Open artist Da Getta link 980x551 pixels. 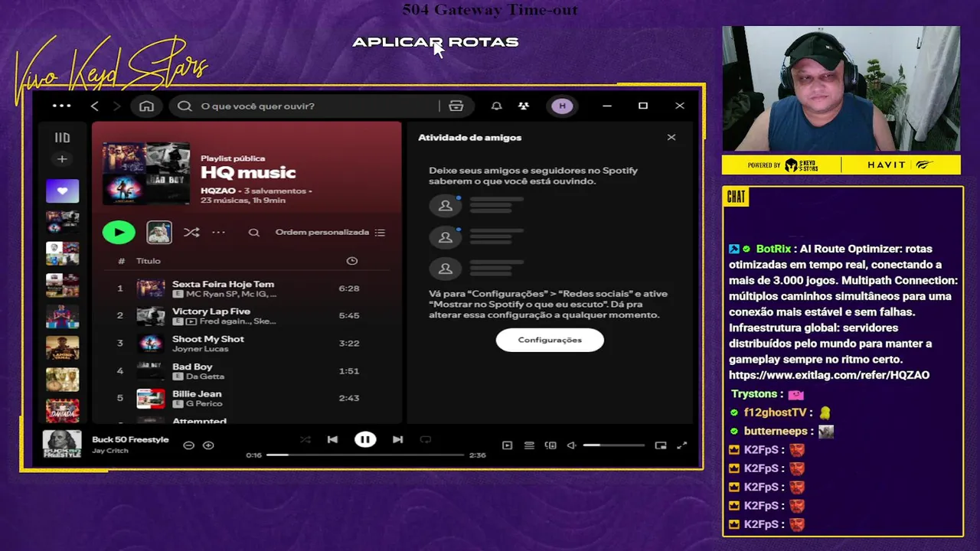pos(205,377)
